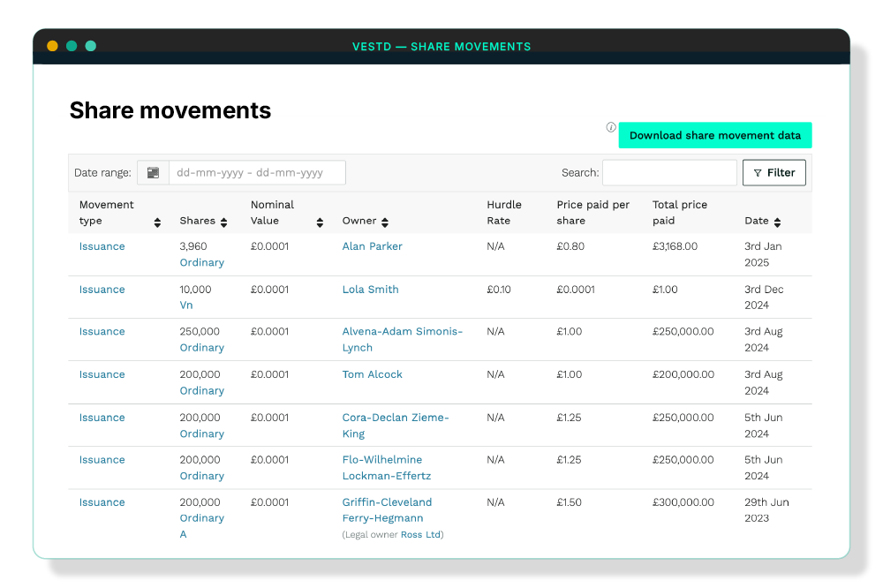The height and width of the screenshot is (588, 883).
Task: Select the £3,168.00 total price cell
Action: pos(675,246)
